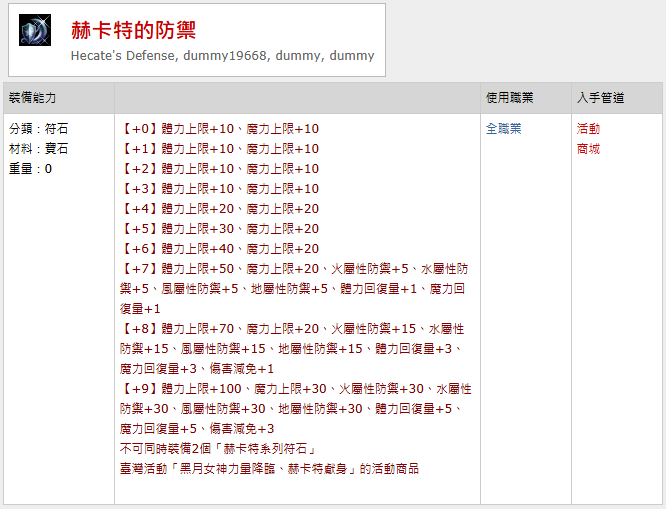
Task: Open the 活動 acquisition link
Action: [x=588, y=129]
